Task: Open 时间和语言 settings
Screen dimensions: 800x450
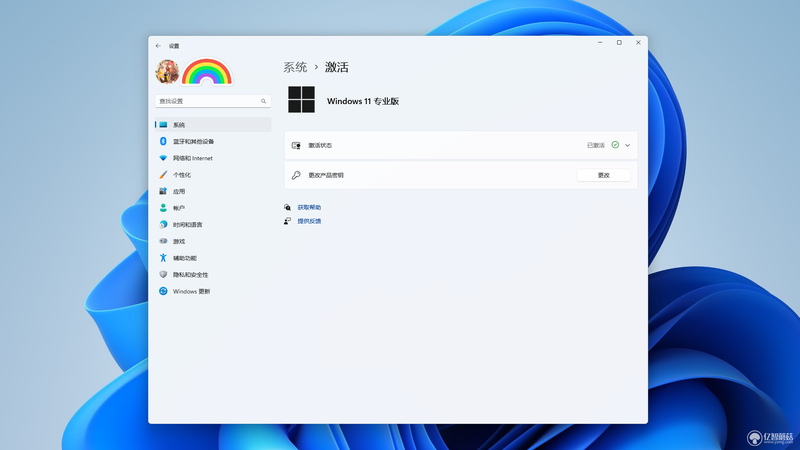Action: coord(213,224)
